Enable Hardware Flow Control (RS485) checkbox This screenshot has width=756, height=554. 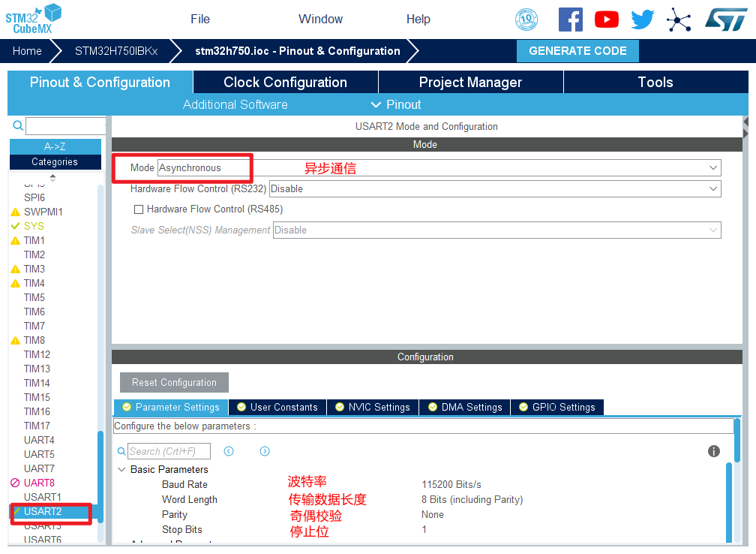[x=138, y=209]
